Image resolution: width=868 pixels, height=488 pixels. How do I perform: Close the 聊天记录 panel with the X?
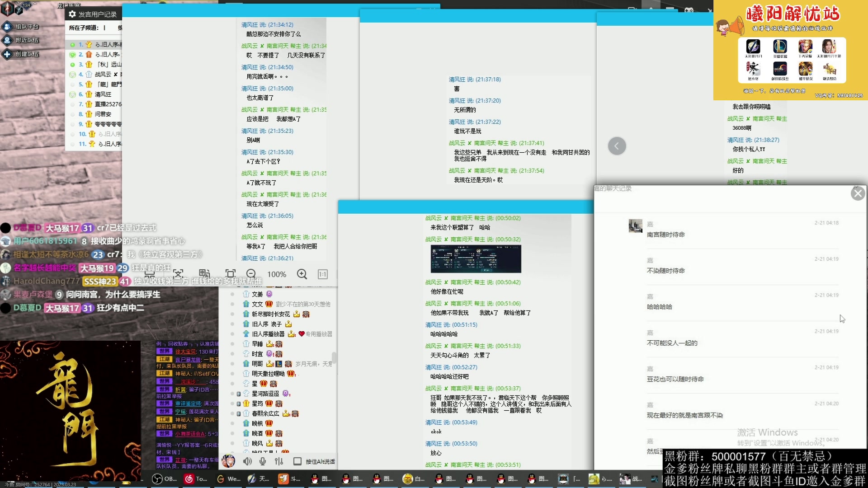pyautogui.click(x=858, y=193)
